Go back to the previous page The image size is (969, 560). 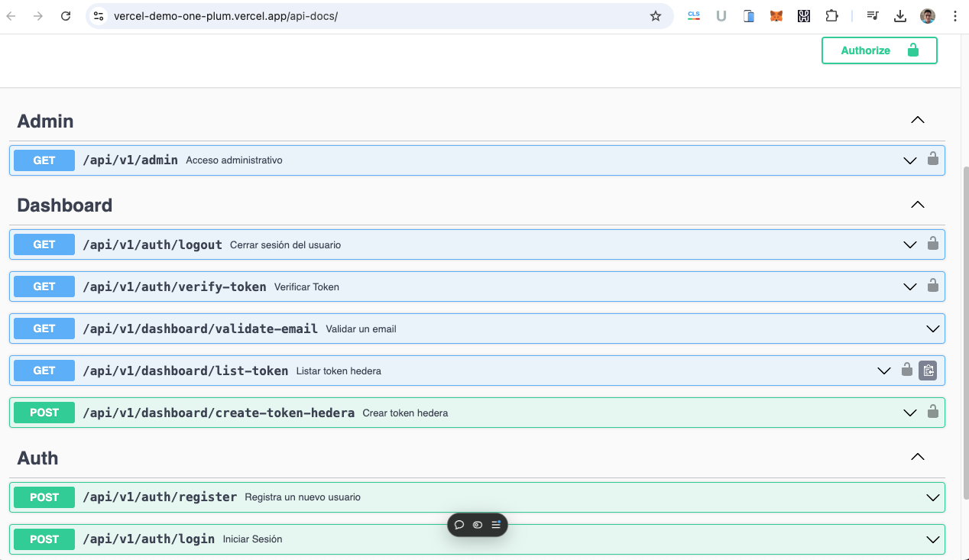(11, 16)
